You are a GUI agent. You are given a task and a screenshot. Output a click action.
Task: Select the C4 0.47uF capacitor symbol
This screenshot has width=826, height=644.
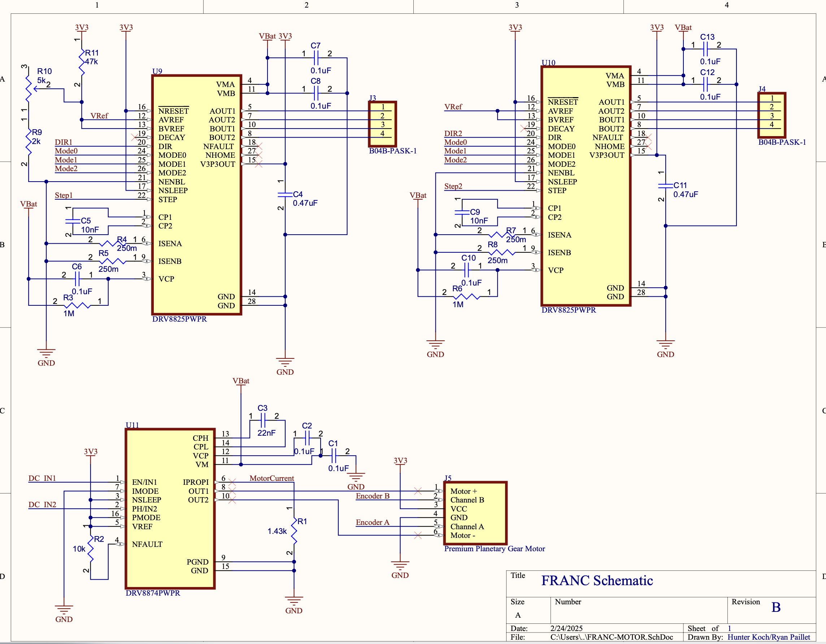[285, 195]
